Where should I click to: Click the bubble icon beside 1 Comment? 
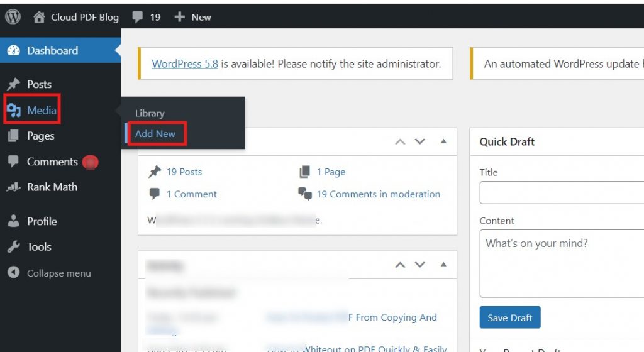155,194
